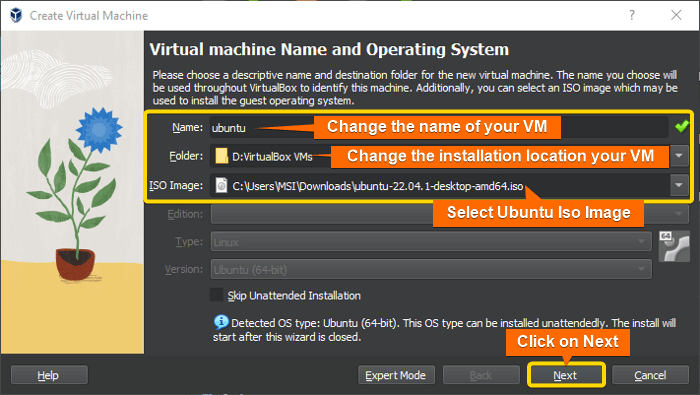Click the question mark help icon in title bar

(632, 15)
